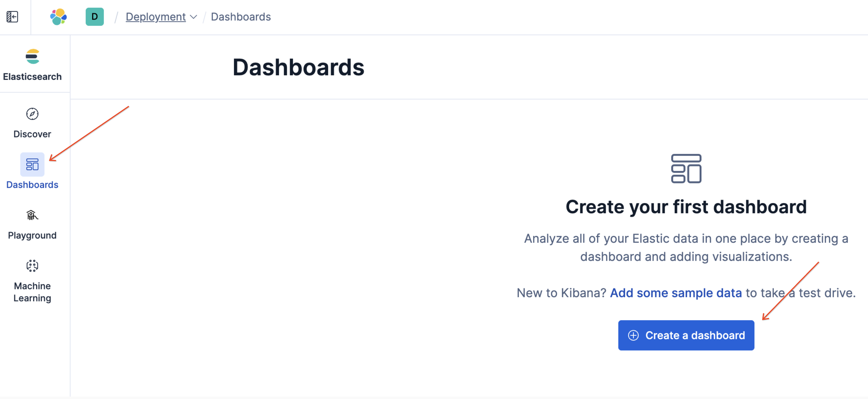
Task: Click the Elasticsearch cluster logo in the sidebar
Action: 32,56
